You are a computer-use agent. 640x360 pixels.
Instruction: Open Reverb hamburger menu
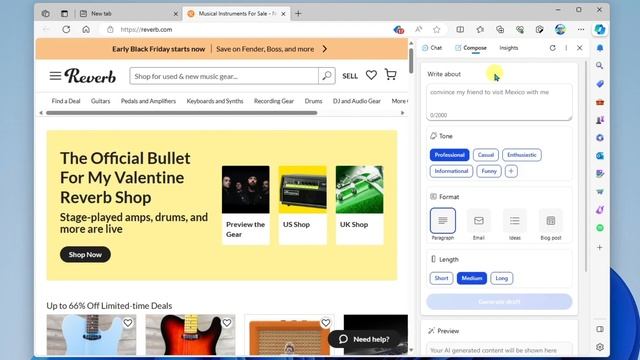click(55, 76)
